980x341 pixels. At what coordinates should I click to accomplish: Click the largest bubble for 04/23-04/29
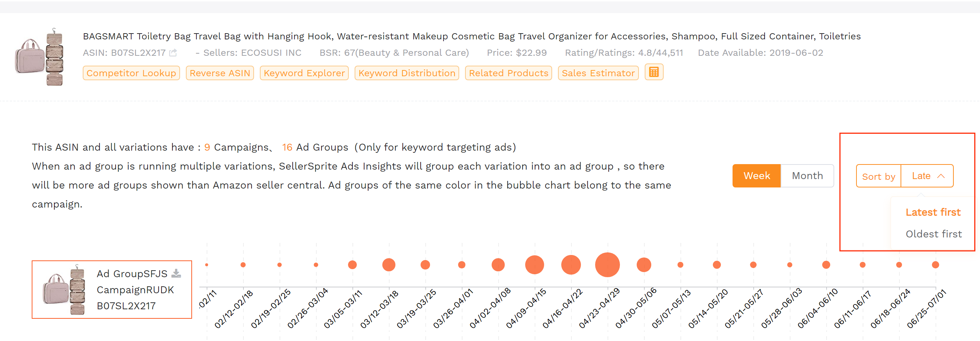[x=607, y=265]
